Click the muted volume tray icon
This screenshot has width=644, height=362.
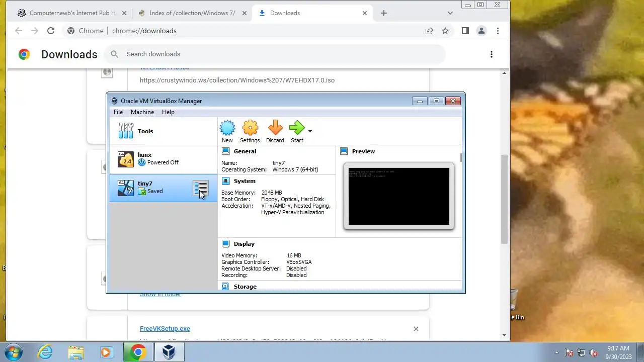pyautogui.click(x=594, y=353)
